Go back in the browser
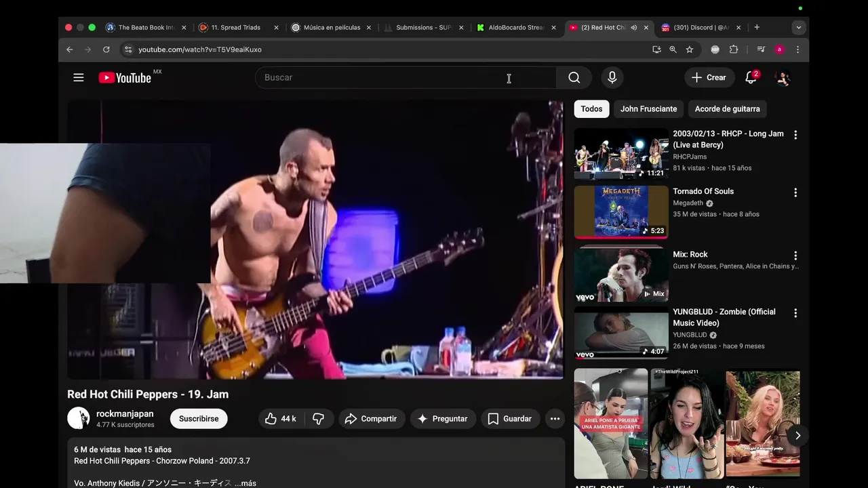 coord(69,49)
